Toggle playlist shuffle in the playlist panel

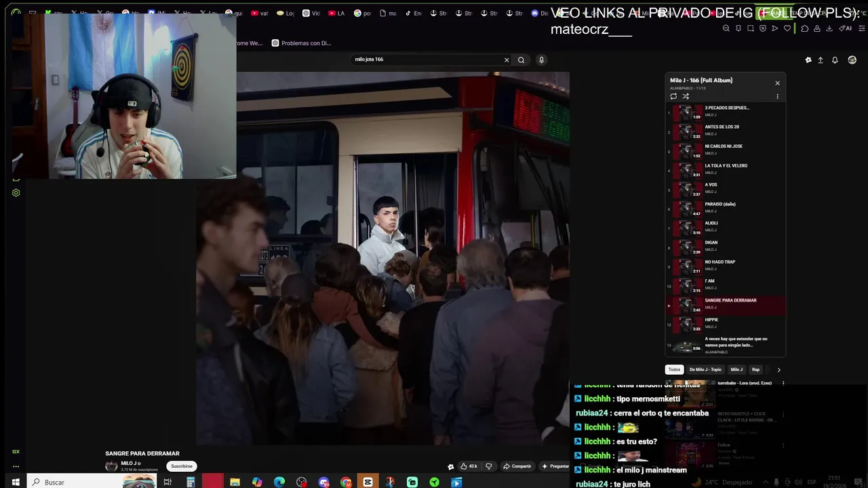click(686, 96)
